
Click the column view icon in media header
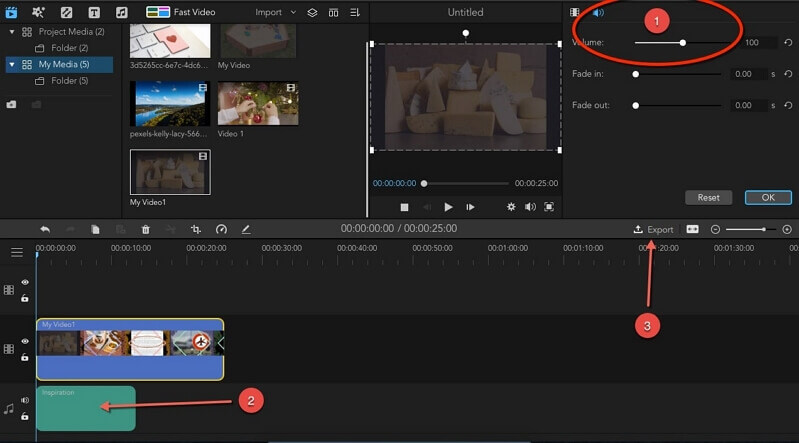click(333, 12)
